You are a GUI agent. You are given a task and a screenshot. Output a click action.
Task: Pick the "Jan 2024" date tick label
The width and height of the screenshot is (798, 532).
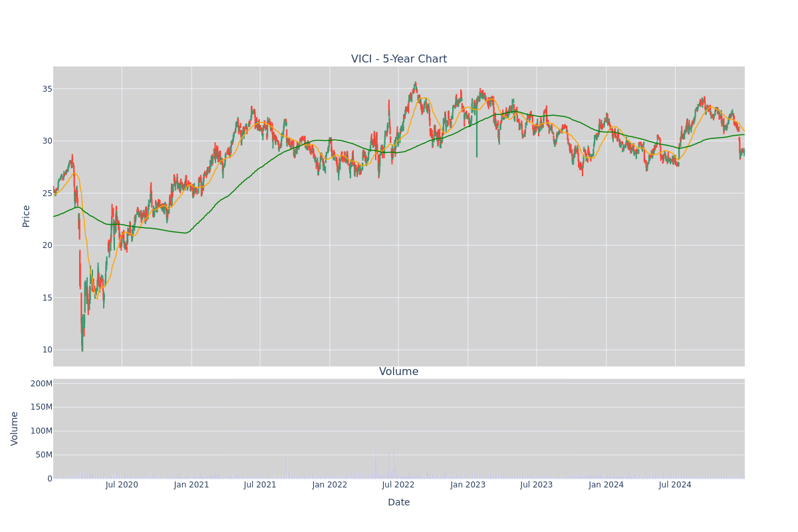pos(606,485)
